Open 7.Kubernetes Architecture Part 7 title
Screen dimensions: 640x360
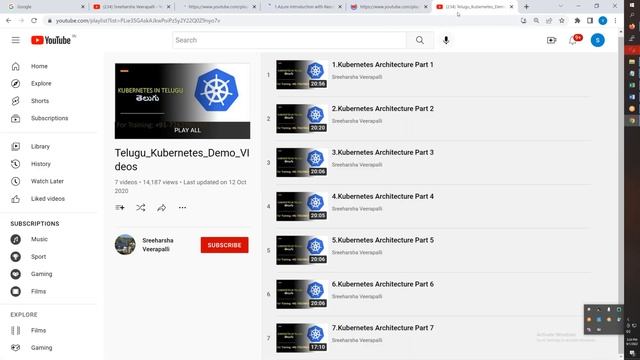coord(382,328)
